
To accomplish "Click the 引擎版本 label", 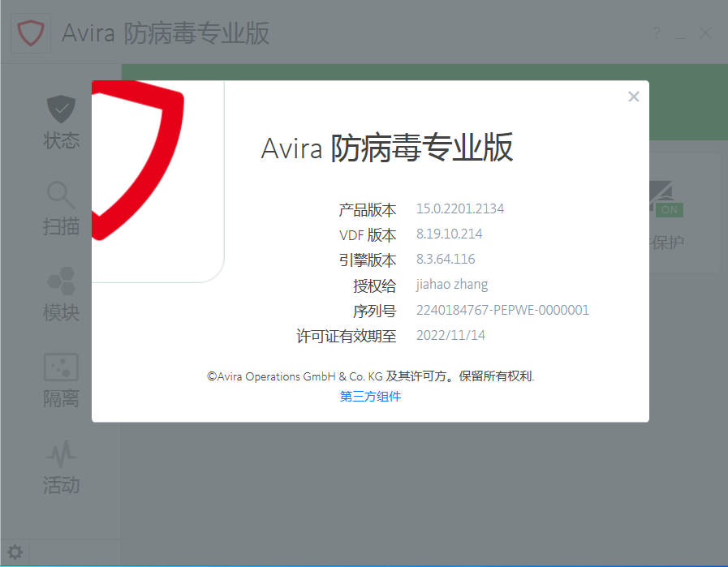I will point(368,260).
